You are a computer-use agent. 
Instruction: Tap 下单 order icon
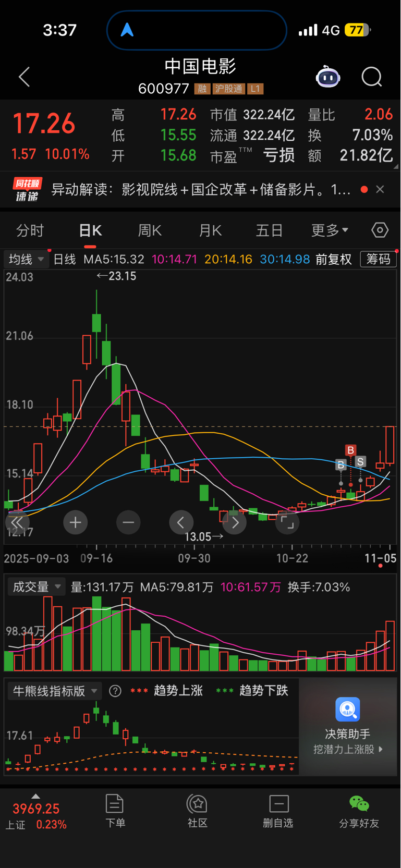(115, 803)
